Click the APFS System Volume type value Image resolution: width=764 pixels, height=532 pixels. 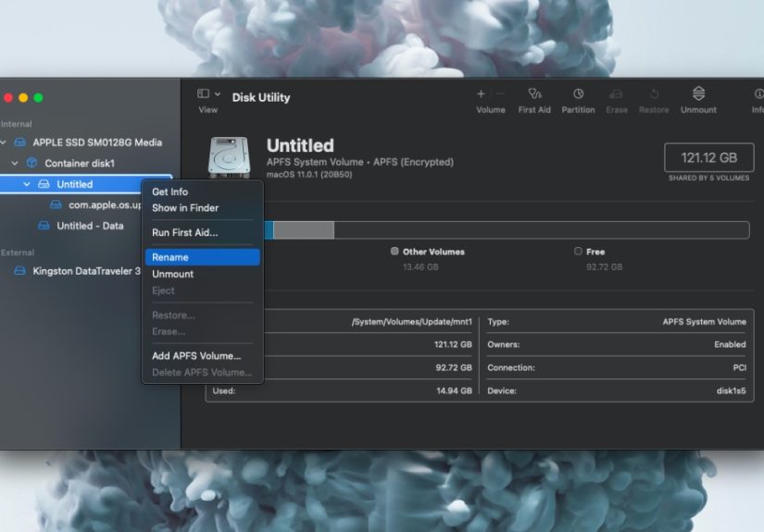coord(704,322)
